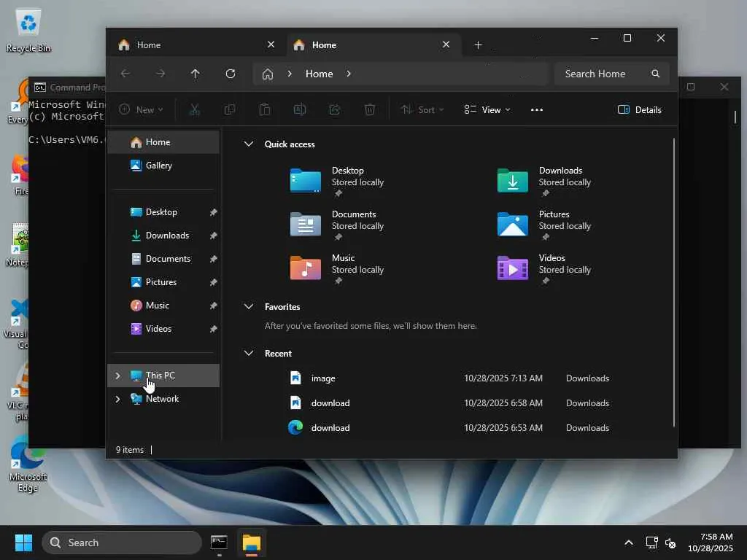The image size is (747, 560).
Task: Click the Delete trash icon
Action: (370, 110)
